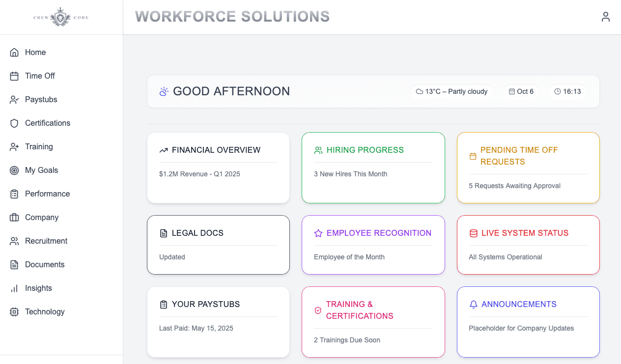Click the weather badge showing 13°C
This screenshot has width=621, height=364.
(452, 91)
